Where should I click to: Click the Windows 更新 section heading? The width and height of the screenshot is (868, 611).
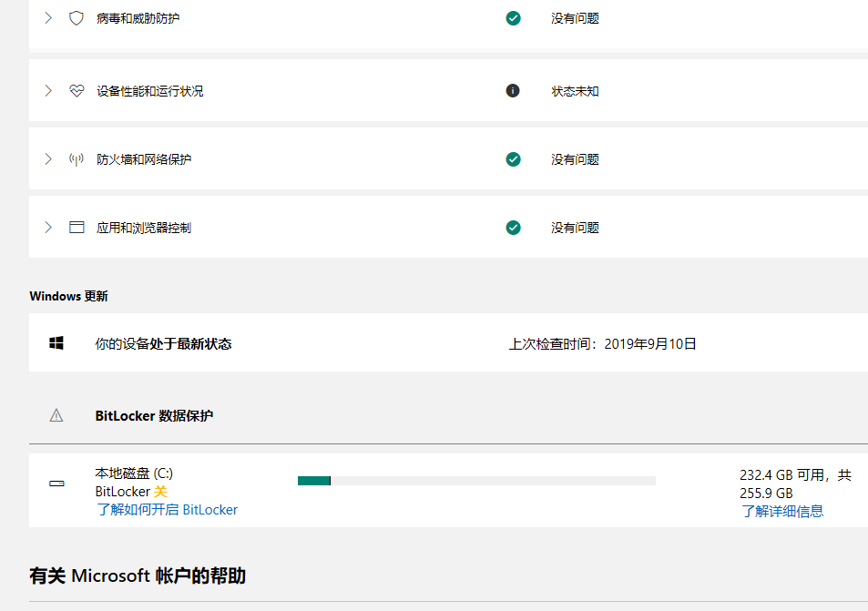point(68,296)
